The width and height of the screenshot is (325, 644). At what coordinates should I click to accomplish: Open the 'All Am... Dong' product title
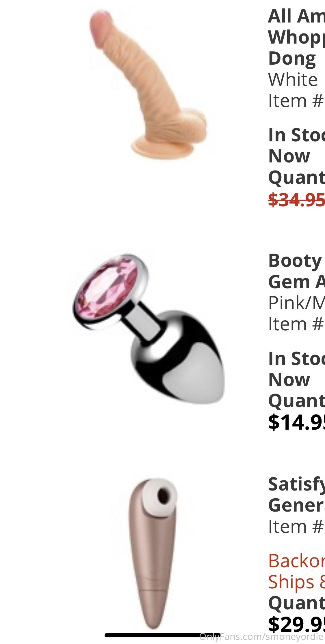296,37
